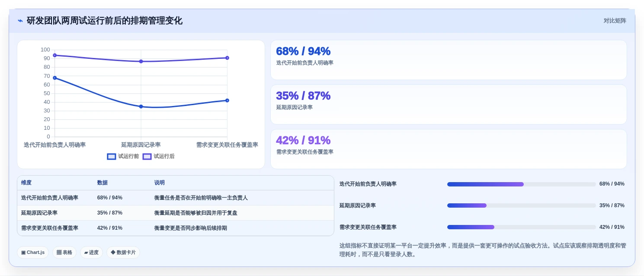Click the 试运行后 point for 需求变更关联任务覆盖率
The image size is (644, 276).
click(227, 58)
